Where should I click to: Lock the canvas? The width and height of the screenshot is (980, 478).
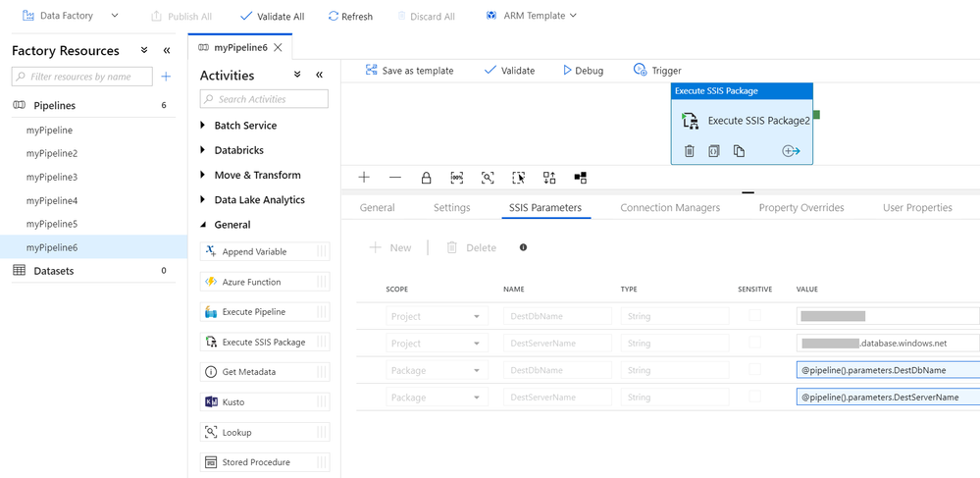(427, 178)
